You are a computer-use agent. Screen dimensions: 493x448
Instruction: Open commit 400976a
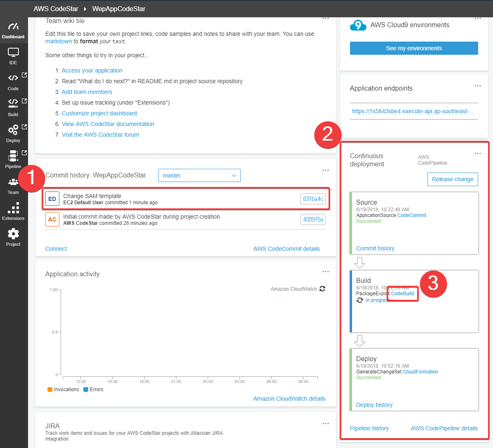point(313,219)
